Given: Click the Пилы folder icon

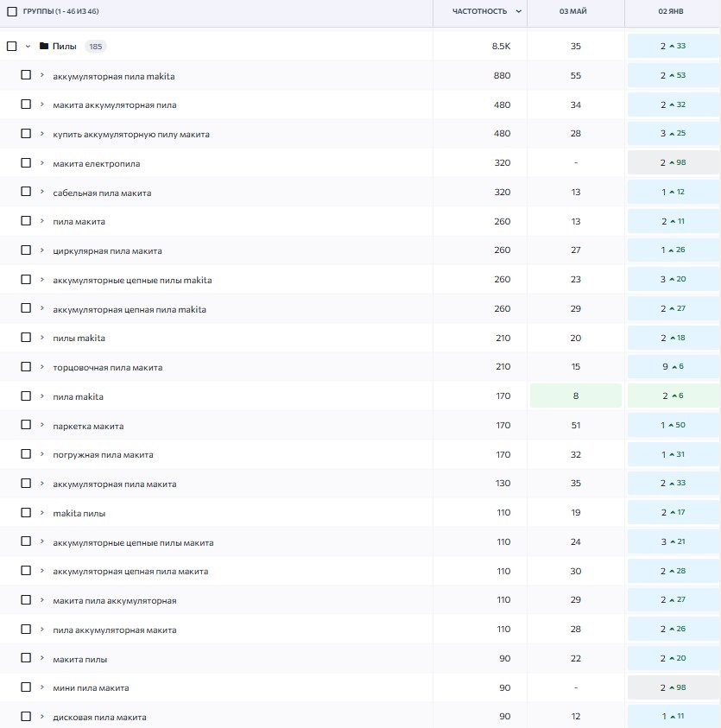Looking at the screenshot, I should [44, 47].
